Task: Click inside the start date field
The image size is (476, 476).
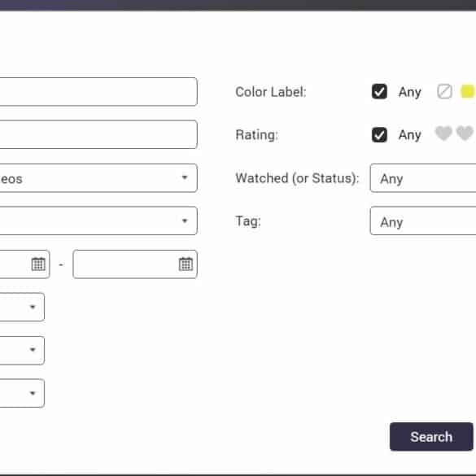Action: [24, 264]
